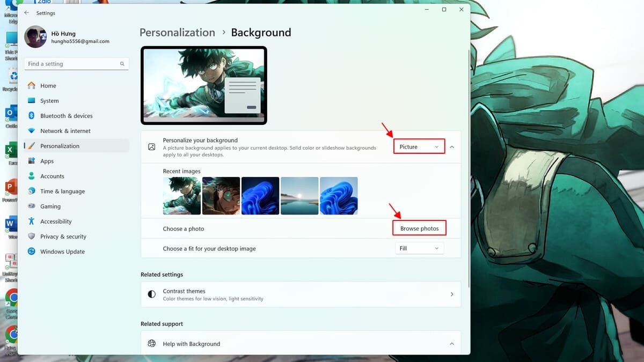Open Contrast themes settings
Screen dimensions: 644x362
tap(301, 294)
